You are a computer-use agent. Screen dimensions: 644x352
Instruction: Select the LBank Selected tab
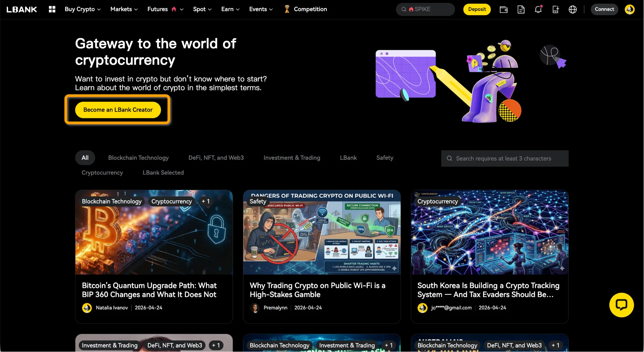(x=163, y=173)
